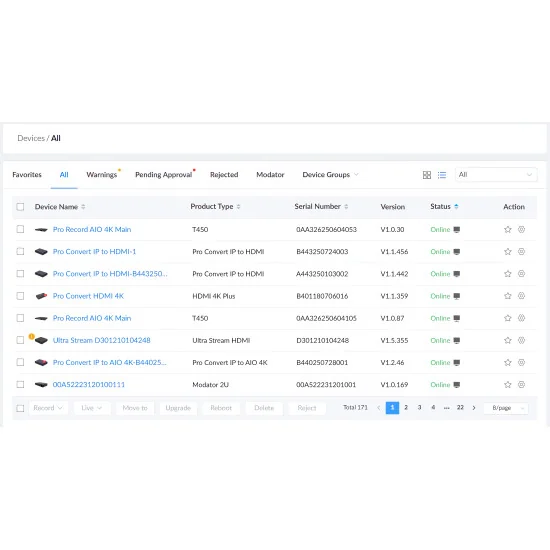Screen dimensions: 550x550
Task: Open the Pro Convert IP to HDMI-1 link
Action: [x=94, y=251]
